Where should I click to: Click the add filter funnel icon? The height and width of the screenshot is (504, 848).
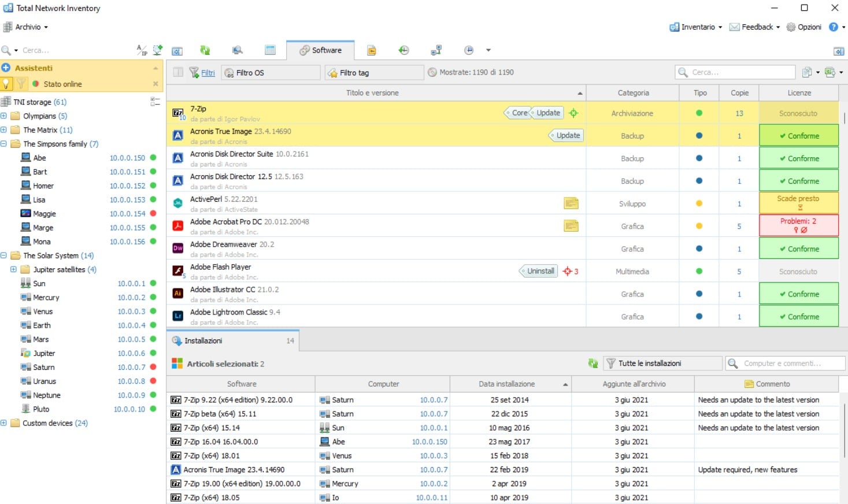point(194,72)
